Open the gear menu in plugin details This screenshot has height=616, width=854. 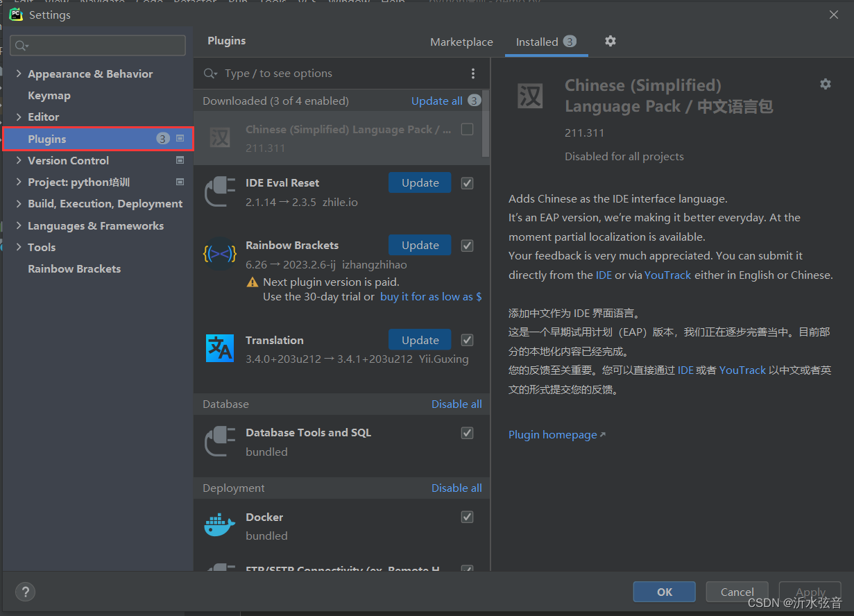[825, 84]
